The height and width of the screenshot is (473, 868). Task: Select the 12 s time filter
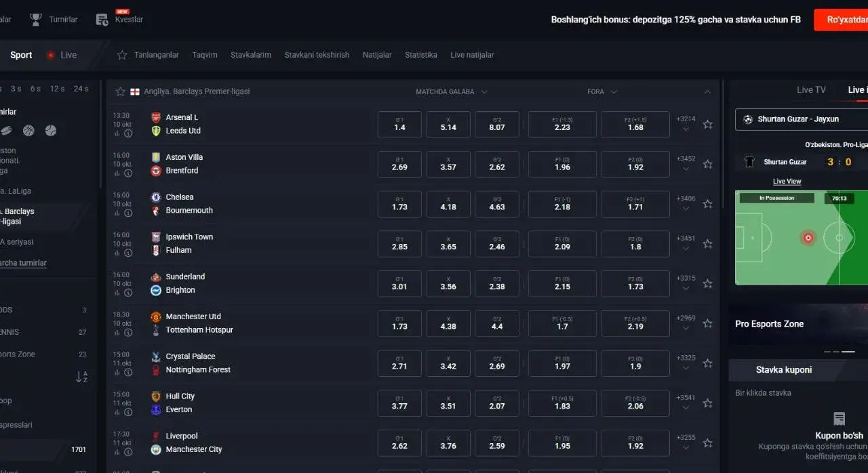point(58,89)
